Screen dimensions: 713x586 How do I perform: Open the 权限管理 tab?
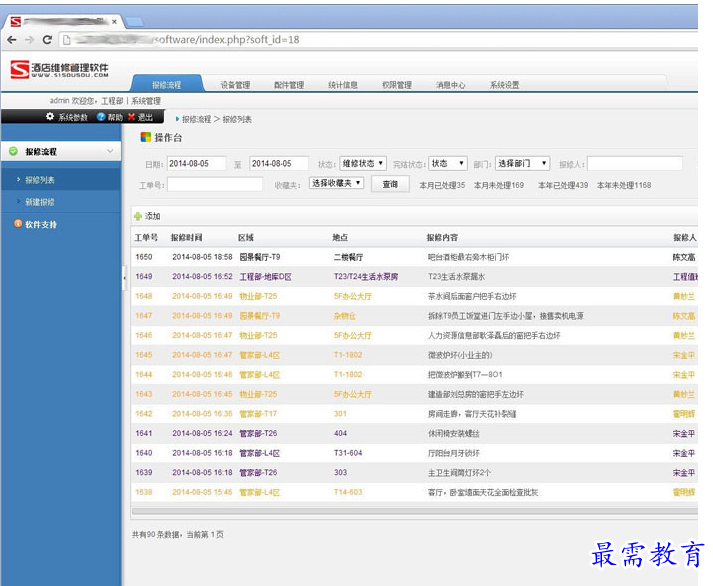[x=397, y=85]
